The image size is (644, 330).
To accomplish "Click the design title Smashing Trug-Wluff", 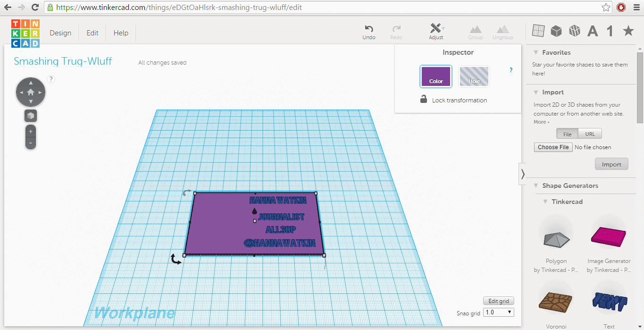I will coord(63,61).
